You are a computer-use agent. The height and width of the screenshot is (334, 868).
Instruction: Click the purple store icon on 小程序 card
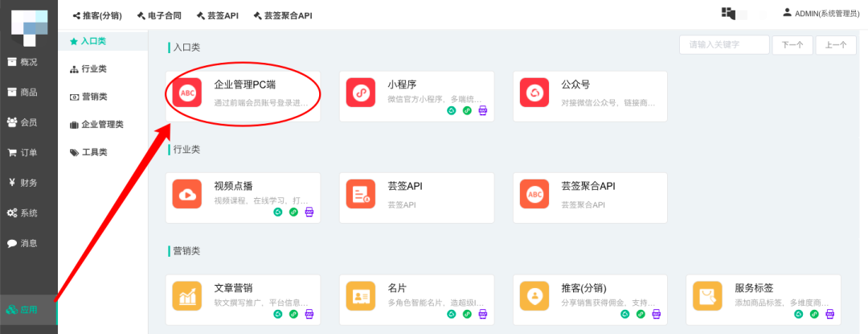point(482,110)
